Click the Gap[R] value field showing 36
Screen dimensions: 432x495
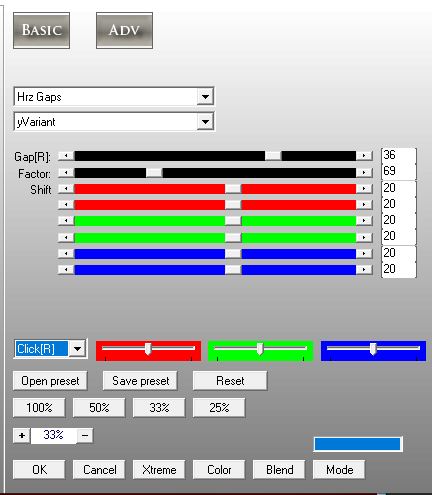point(399,155)
